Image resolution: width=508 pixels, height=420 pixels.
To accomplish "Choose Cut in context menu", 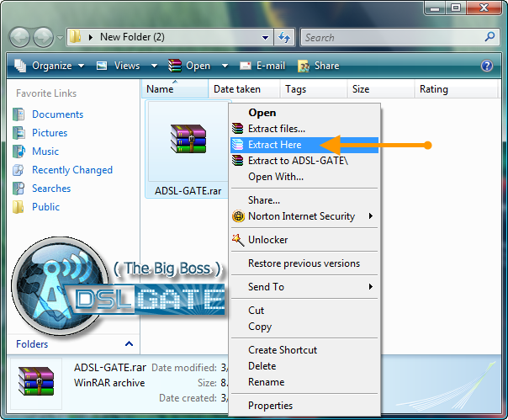I will (x=304, y=311).
